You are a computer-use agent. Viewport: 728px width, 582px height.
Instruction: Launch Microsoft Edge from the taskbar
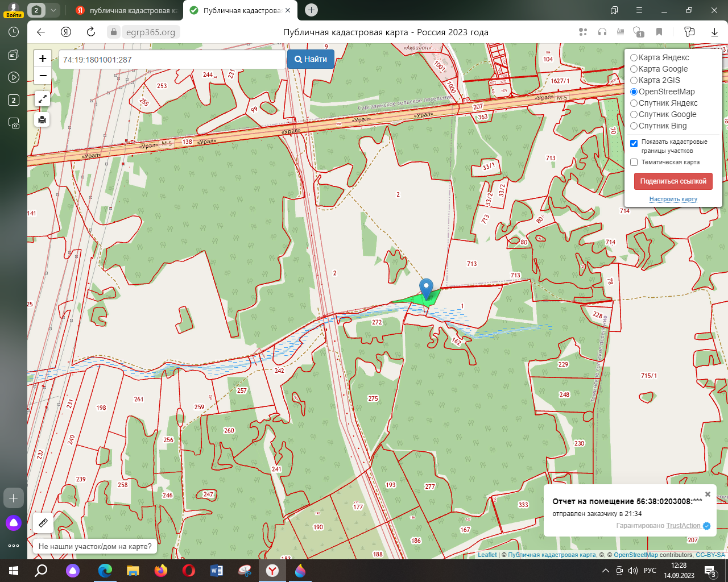(x=105, y=571)
